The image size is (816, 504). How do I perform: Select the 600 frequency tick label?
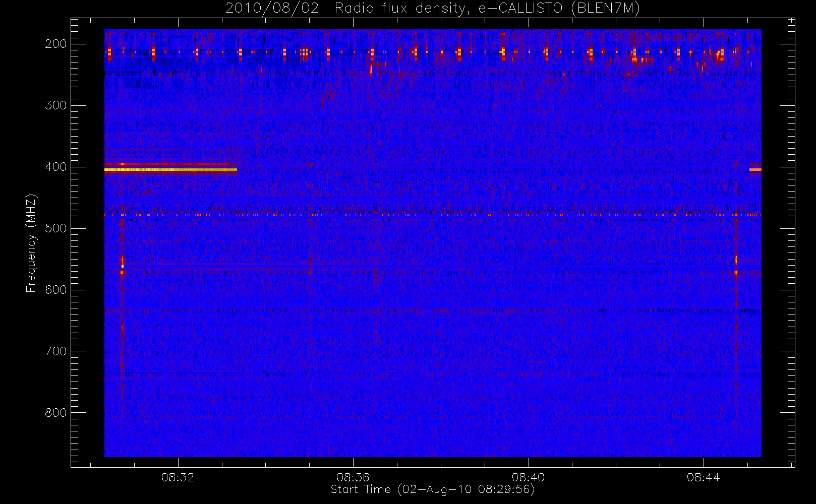pos(56,290)
